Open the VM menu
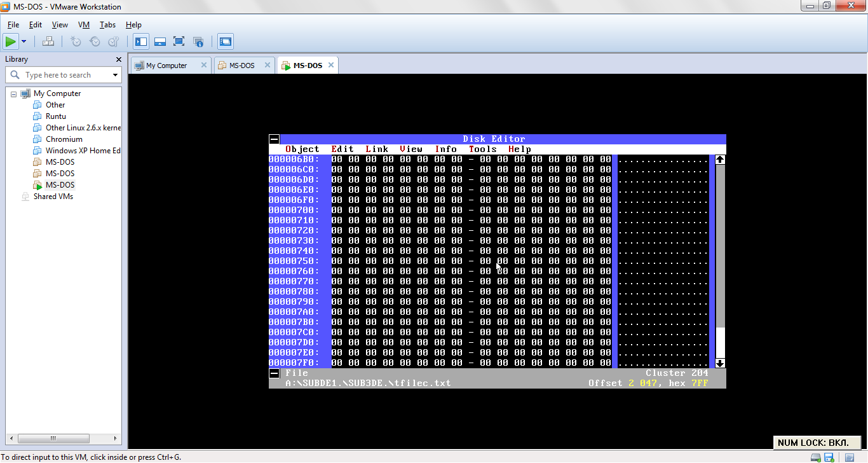 tap(84, 25)
